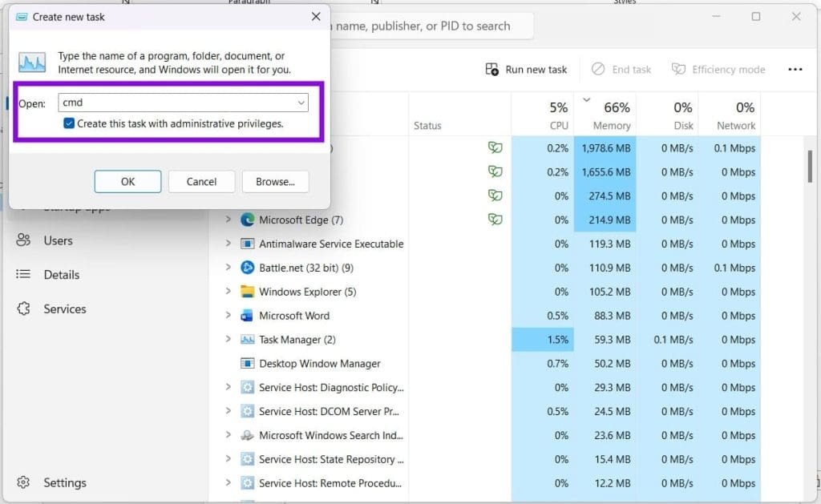Sort by the Network column header
Image resolution: width=821 pixels, height=504 pixels.
(730, 114)
